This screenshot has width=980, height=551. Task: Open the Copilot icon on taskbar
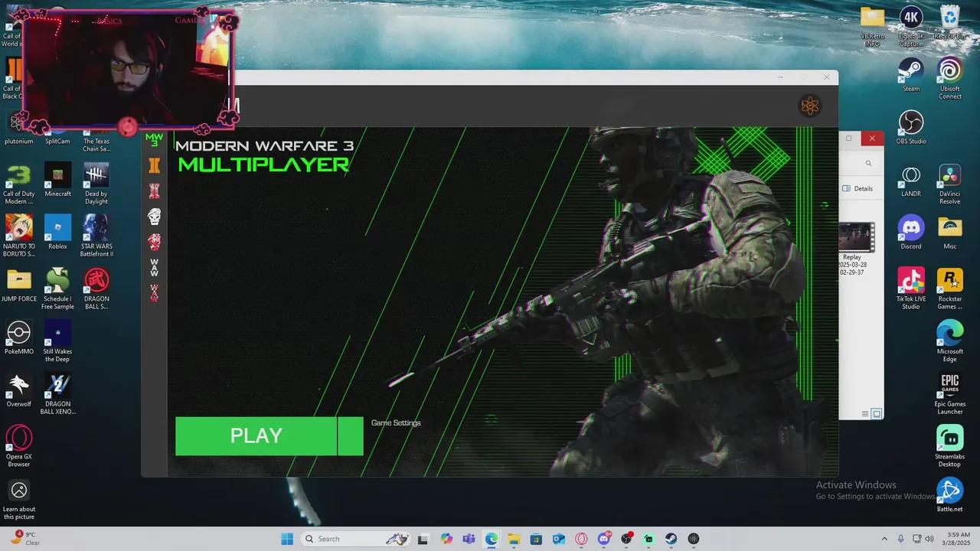pos(446,539)
